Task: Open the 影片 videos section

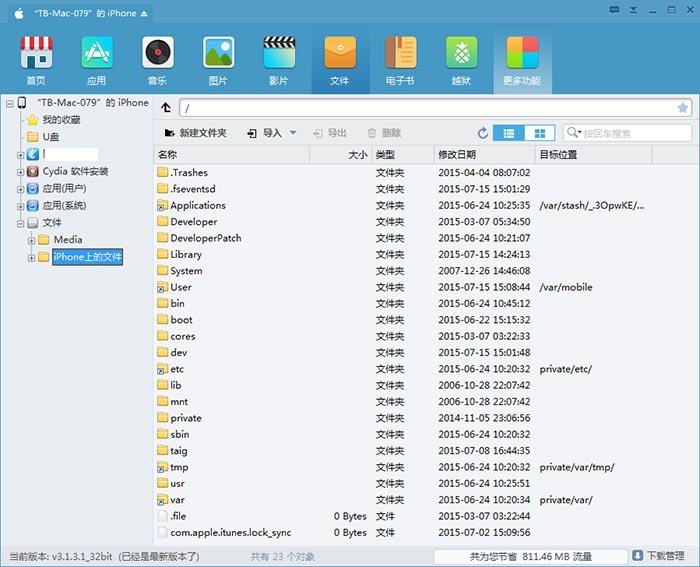Action: [278, 60]
